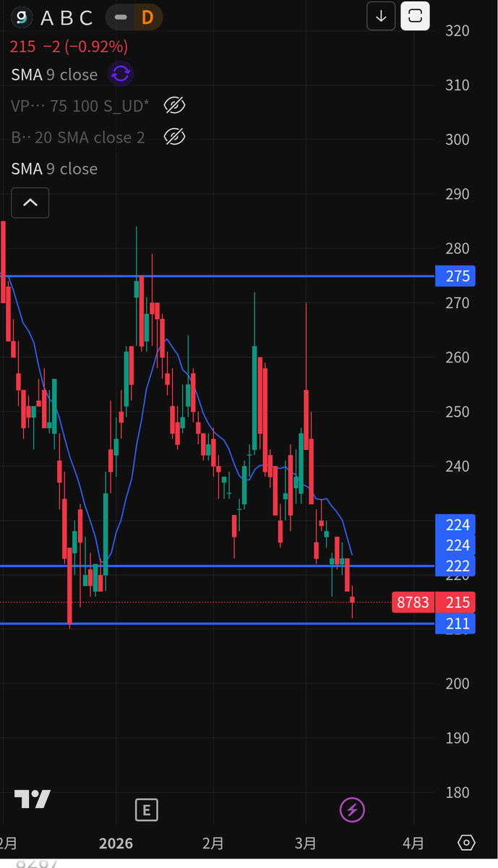Select the first SMA 9 close indicator label
This screenshot has width=498, height=868.
54,75
